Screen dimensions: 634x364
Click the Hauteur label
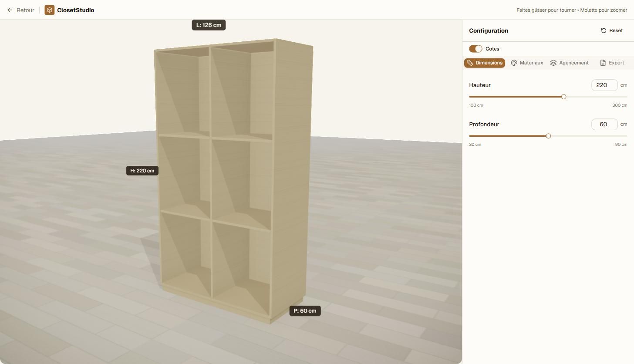480,85
